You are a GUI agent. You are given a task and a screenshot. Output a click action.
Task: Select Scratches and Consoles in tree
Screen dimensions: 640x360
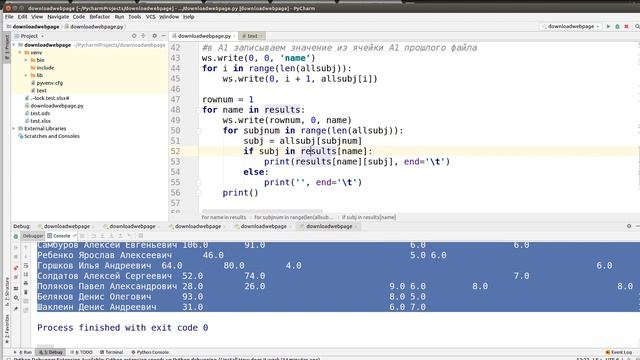(x=51, y=136)
